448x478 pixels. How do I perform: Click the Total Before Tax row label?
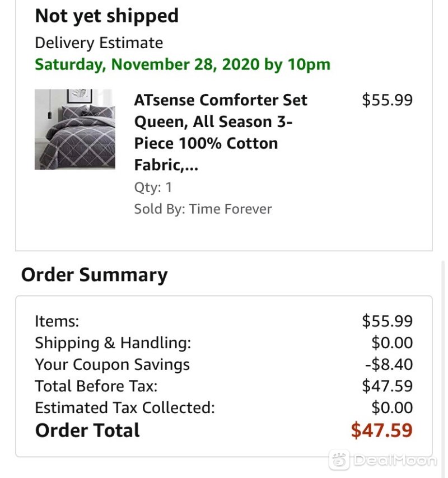tap(96, 386)
